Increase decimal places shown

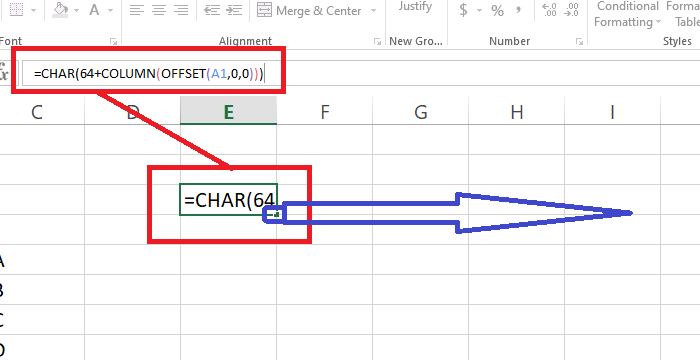click(549, 10)
